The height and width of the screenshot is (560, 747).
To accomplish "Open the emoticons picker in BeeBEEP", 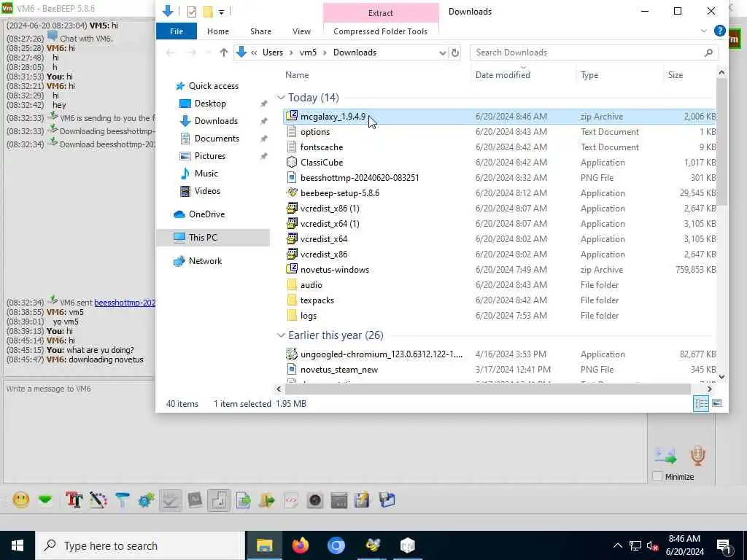I will [x=21, y=500].
